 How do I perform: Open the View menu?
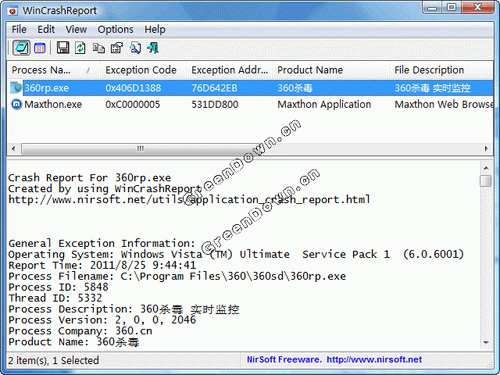click(x=76, y=29)
